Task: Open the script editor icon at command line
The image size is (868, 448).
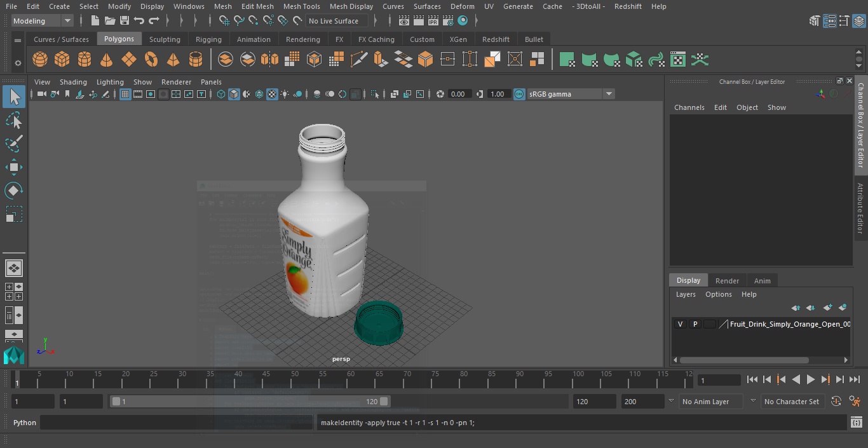Action: [856, 423]
